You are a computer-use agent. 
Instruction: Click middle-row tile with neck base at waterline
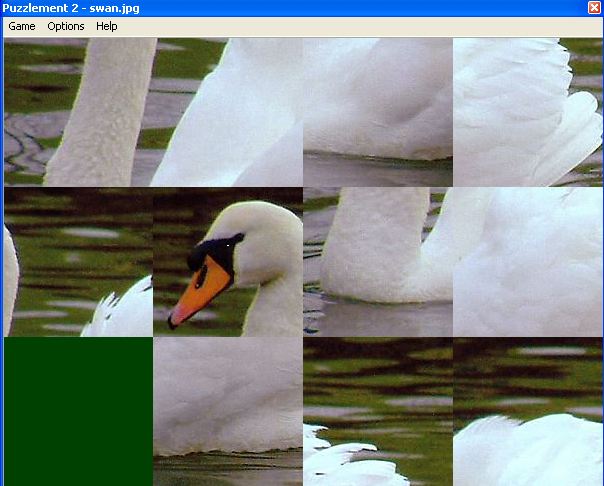pyautogui.click(x=378, y=262)
